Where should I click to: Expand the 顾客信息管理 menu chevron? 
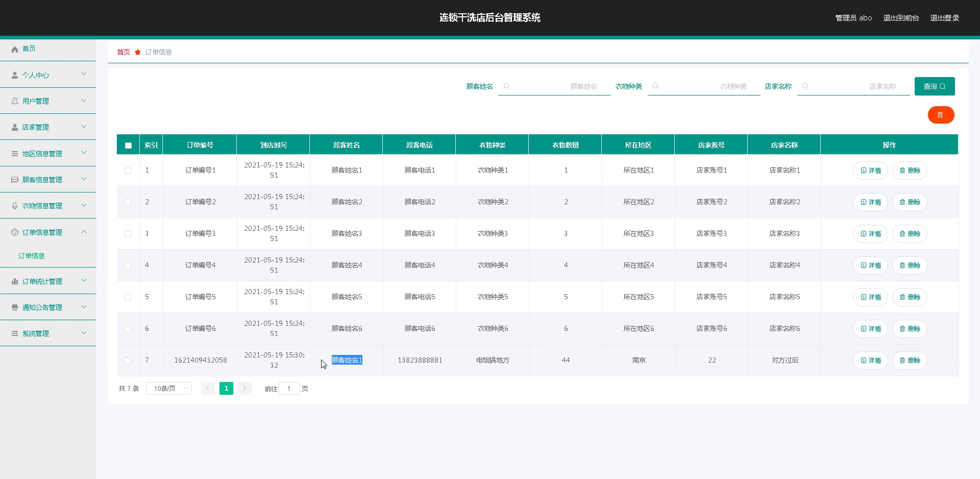coord(84,179)
